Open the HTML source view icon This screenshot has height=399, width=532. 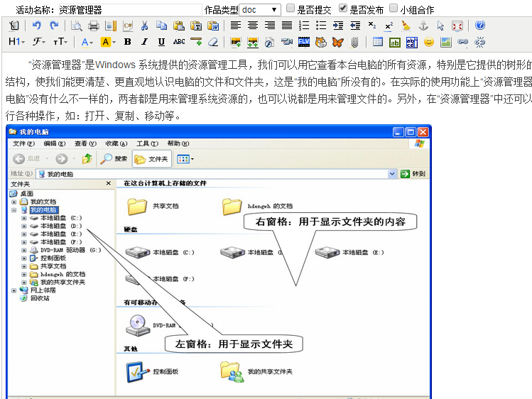[x=14, y=26]
